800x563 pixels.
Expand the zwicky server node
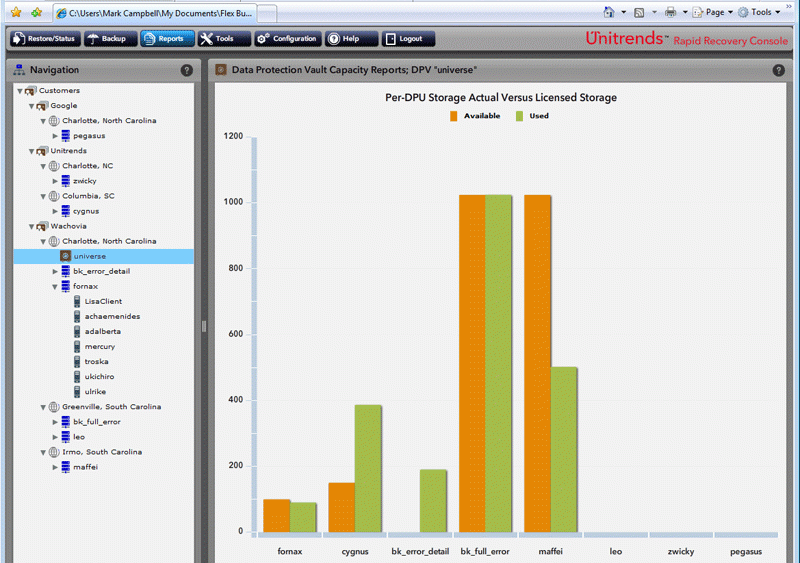(55, 181)
